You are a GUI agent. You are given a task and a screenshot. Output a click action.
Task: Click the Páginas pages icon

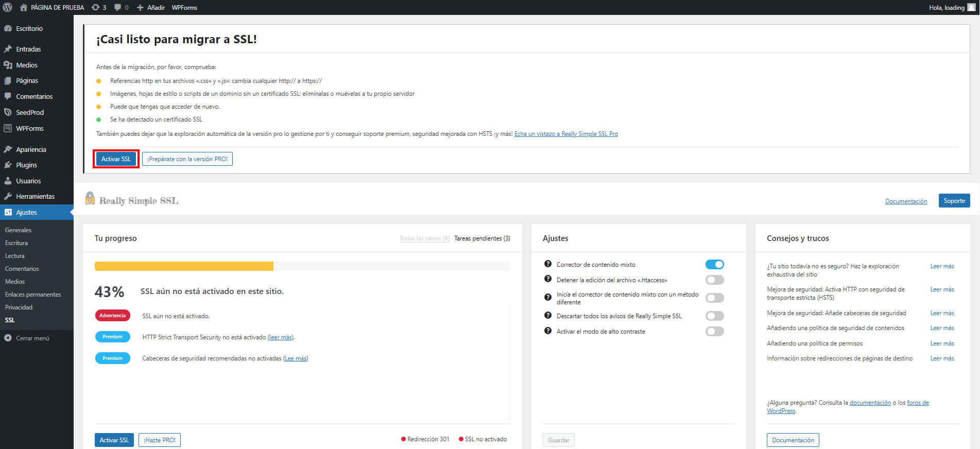point(8,81)
